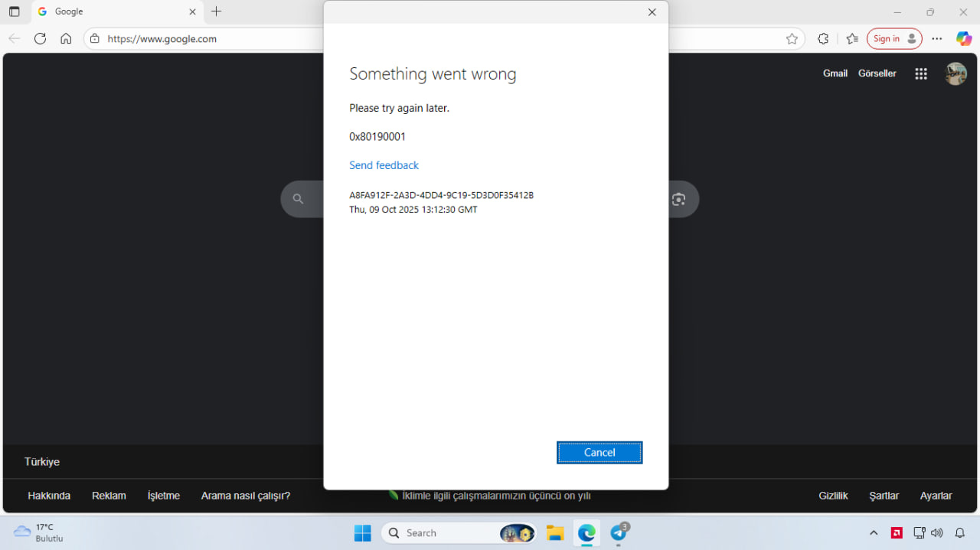
Task: Open the Hakkında footer link
Action: (49, 496)
